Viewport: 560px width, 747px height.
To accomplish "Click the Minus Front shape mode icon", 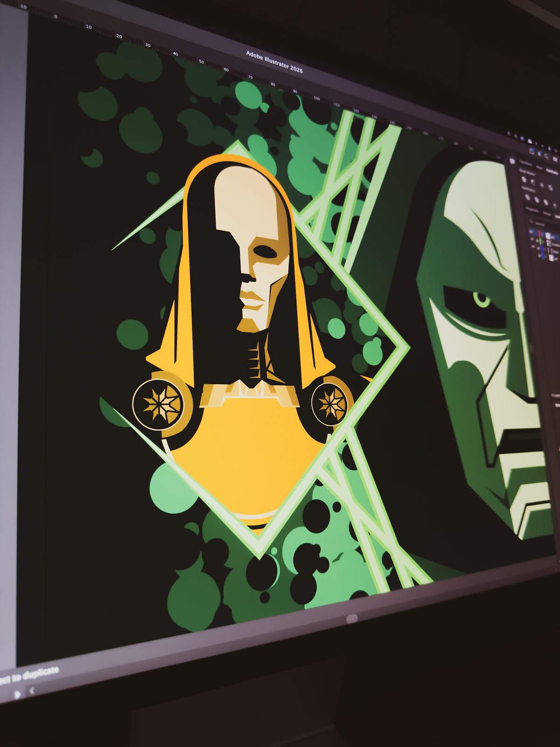I will (x=533, y=182).
